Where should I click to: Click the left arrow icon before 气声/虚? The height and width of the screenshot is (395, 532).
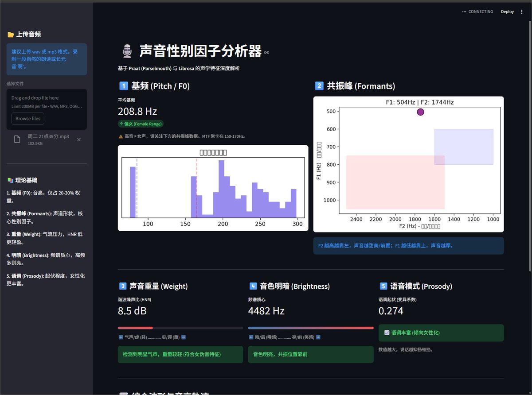coord(121,337)
